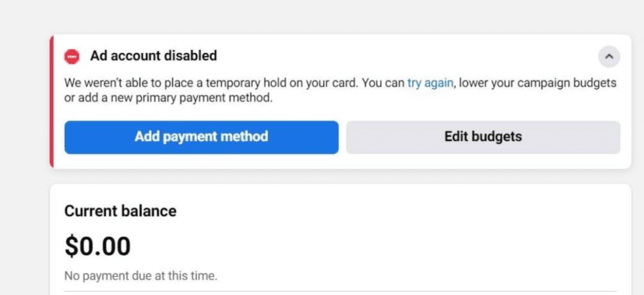The width and height of the screenshot is (644, 295).
Task: Click the Add payment method button
Action: [x=201, y=137]
